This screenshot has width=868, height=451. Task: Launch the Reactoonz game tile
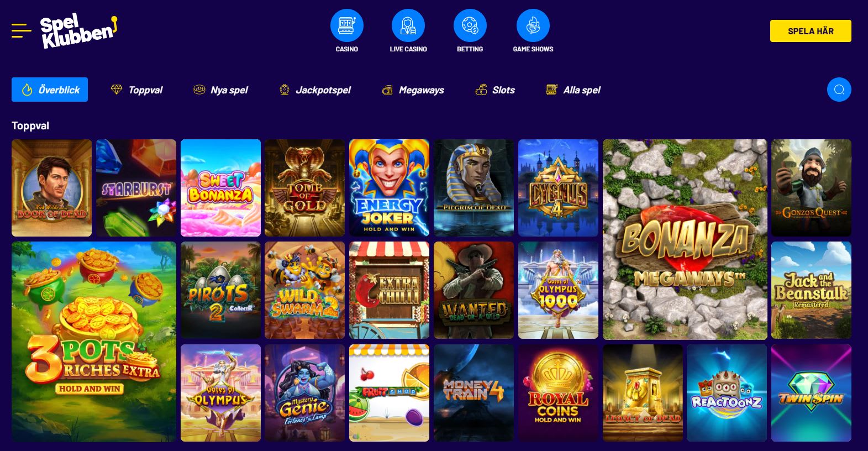click(727, 393)
